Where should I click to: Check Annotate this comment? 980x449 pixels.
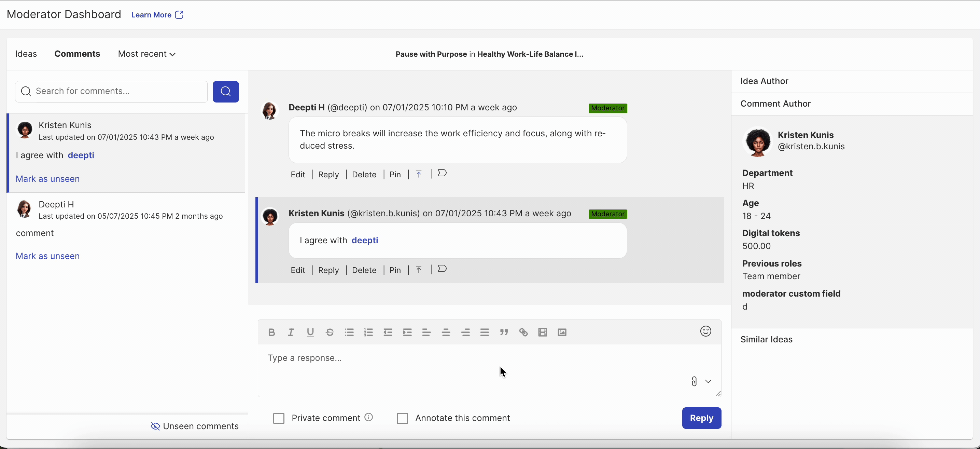coord(402,418)
